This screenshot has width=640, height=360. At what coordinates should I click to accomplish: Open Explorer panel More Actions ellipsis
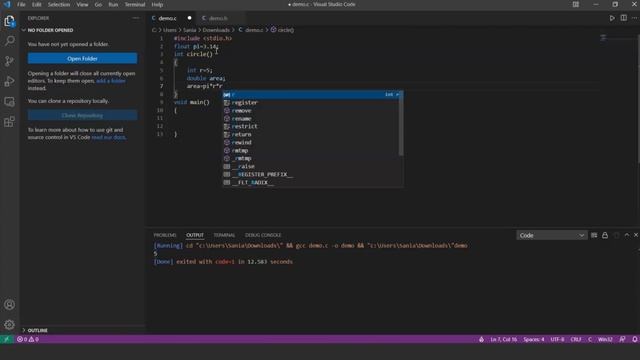tap(136, 18)
